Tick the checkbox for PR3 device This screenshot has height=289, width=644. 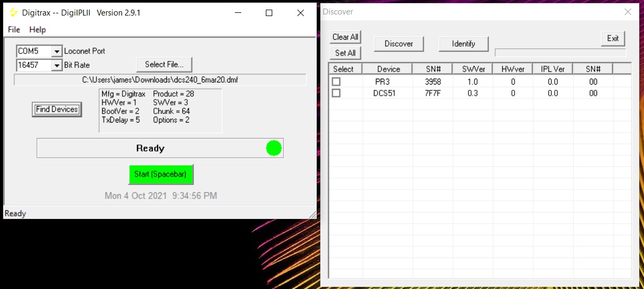click(336, 82)
